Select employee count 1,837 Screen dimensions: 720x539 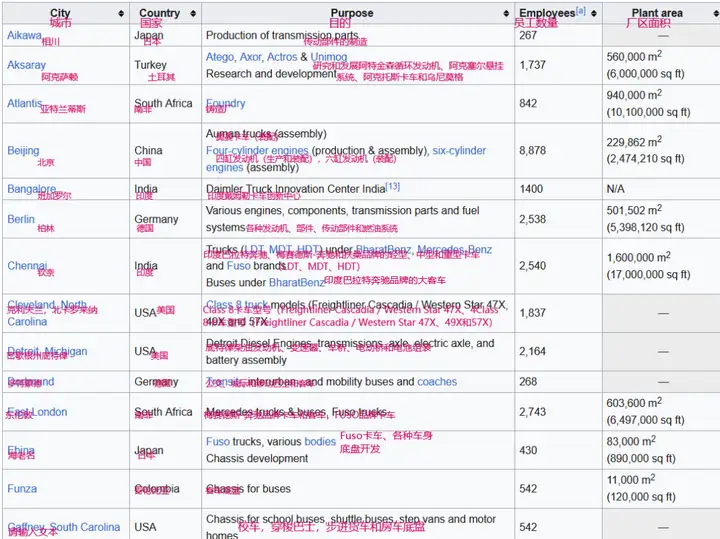point(533,313)
